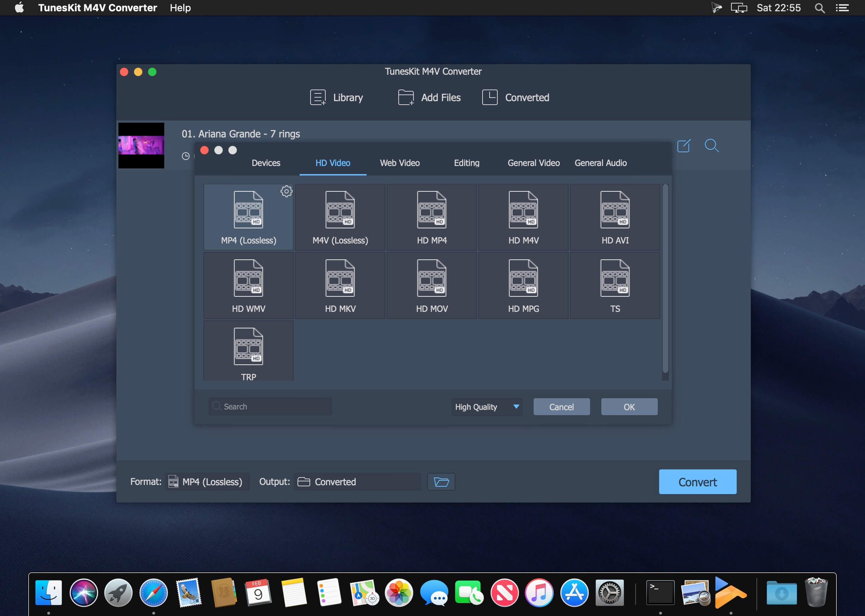Open Messages from the Dock
Screen dimensions: 865x616
pyautogui.click(x=434, y=592)
